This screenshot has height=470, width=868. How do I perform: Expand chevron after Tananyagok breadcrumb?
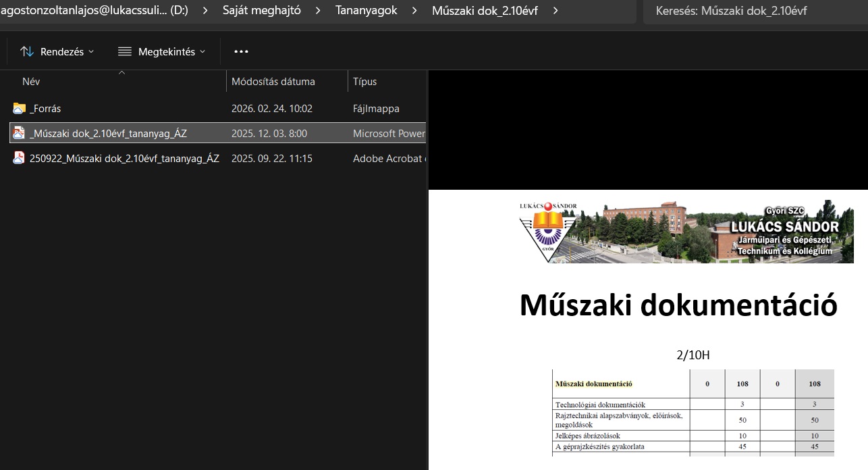[414, 11]
